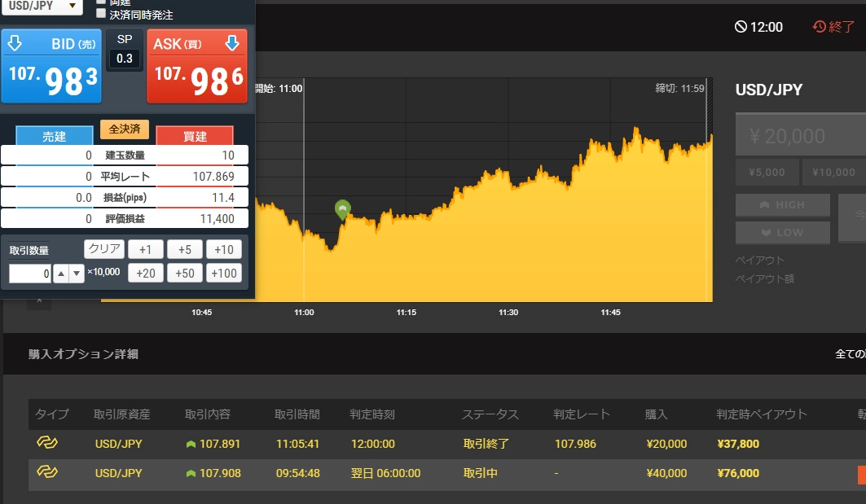The height and width of the screenshot is (504, 866).
Task: Click the クリア quantity reset button
Action: point(104,248)
